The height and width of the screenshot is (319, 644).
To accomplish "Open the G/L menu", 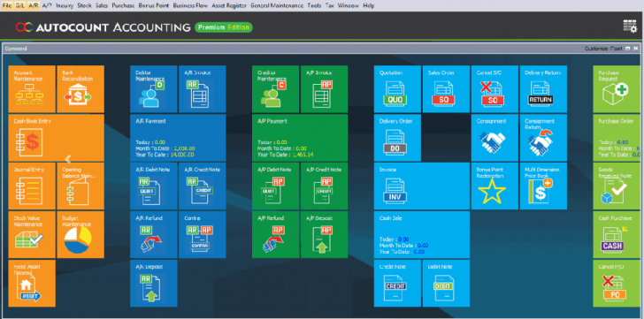I will [x=20, y=5].
